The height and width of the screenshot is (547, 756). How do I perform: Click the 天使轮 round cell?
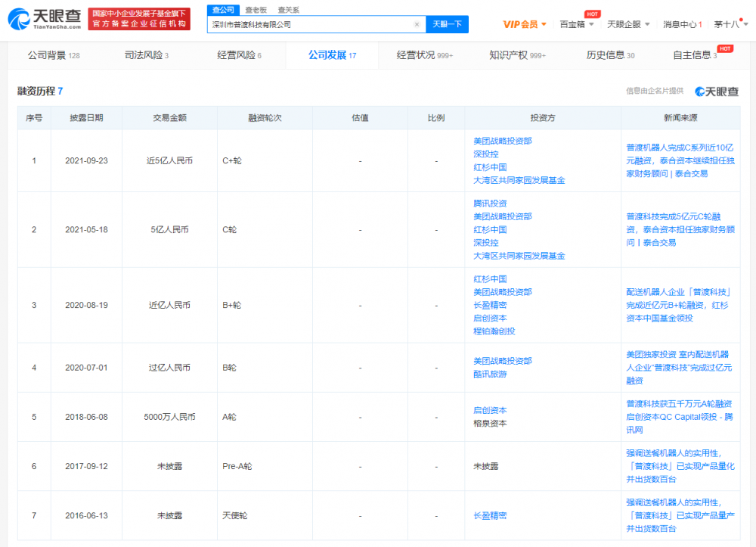coord(235,516)
